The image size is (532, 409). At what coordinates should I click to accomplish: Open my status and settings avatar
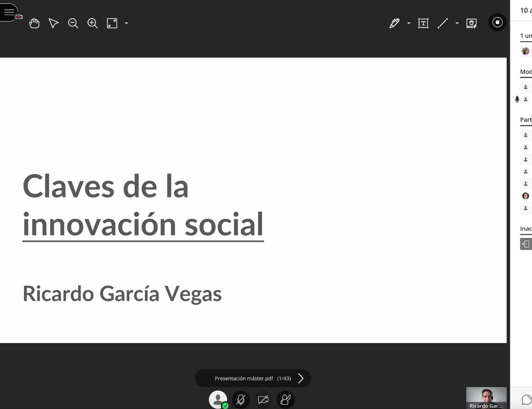click(218, 400)
